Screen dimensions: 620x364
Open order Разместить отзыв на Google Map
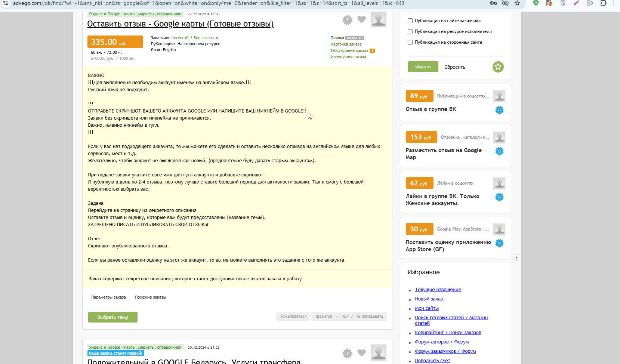(444, 154)
